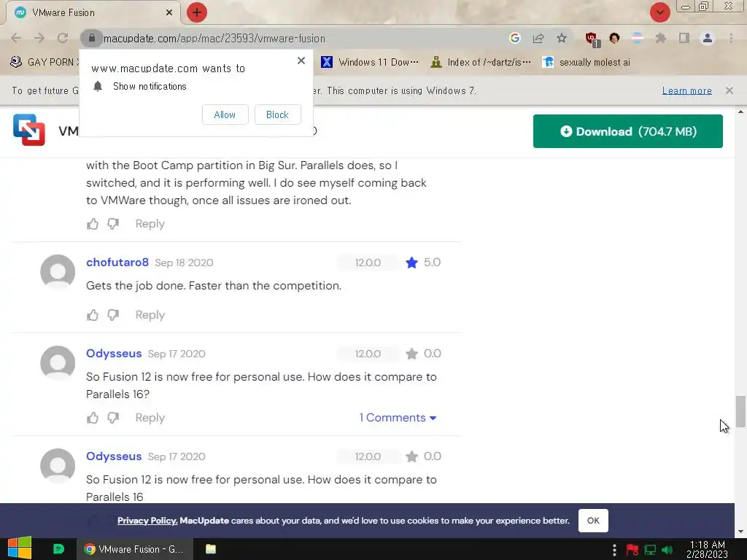Click the Learn more link
This screenshot has height=560, width=747.
click(686, 90)
